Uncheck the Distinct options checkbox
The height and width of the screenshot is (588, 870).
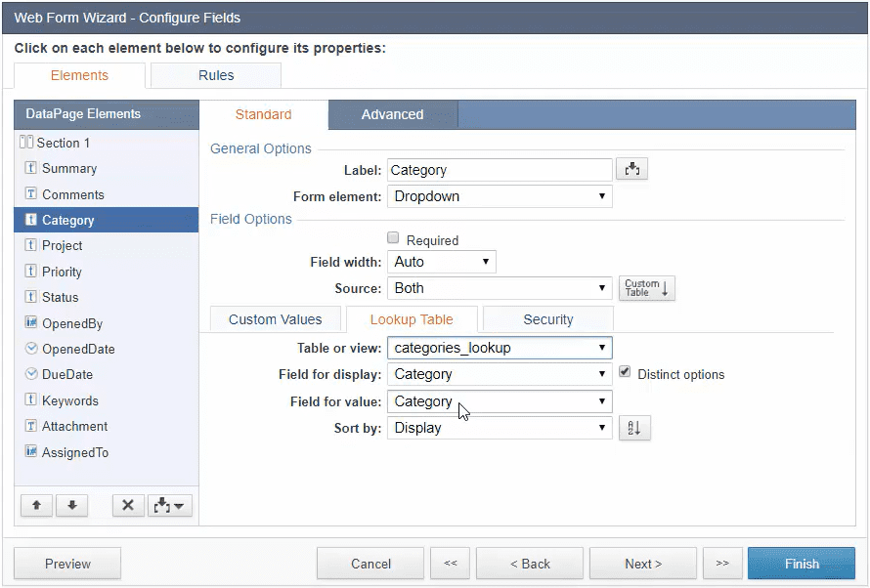(x=625, y=373)
